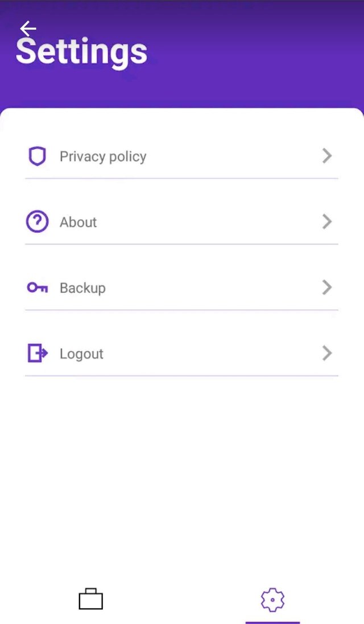Image resolution: width=364 pixels, height=624 pixels.
Task: Tap the Logout text label
Action: point(81,354)
